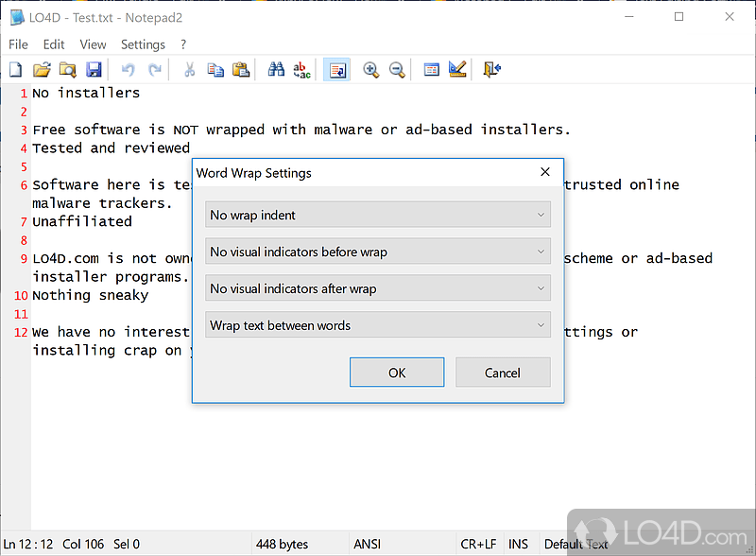756x556 pixels.
Task: Open the Select Scheme toolbar icon
Action: pos(432,70)
